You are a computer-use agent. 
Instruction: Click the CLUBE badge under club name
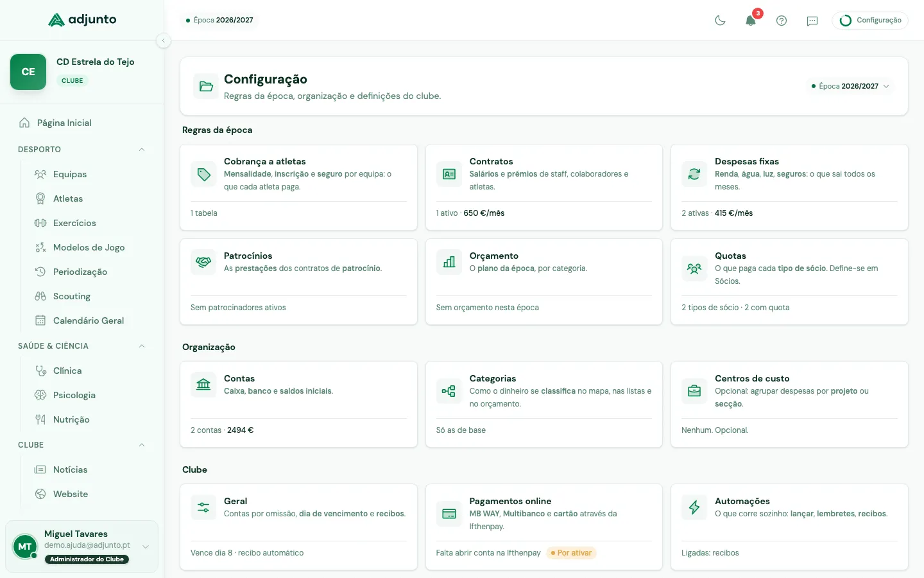click(73, 81)
